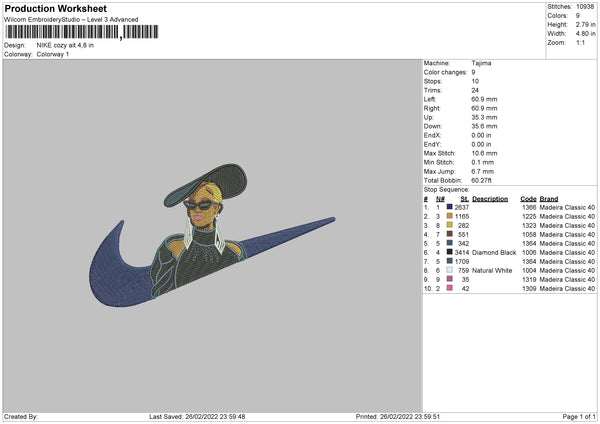Viewport: 600px width, 424px height.
Task: Click the Diamond Black color swatch
Action: pyautogui.click(x=449, y=252)
